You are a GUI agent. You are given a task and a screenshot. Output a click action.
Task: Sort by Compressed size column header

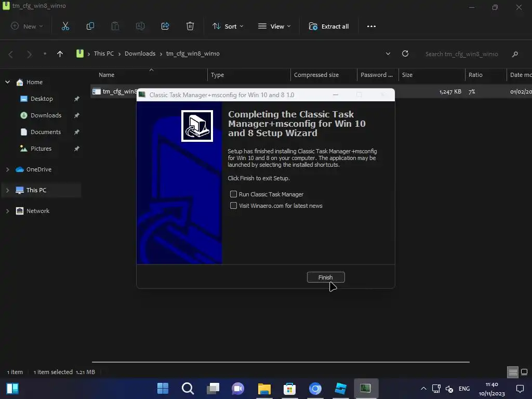point(324,75)
